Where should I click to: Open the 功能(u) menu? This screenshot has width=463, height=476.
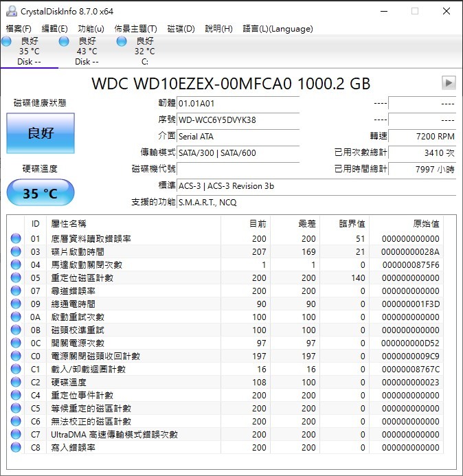[x=91, y=29]
